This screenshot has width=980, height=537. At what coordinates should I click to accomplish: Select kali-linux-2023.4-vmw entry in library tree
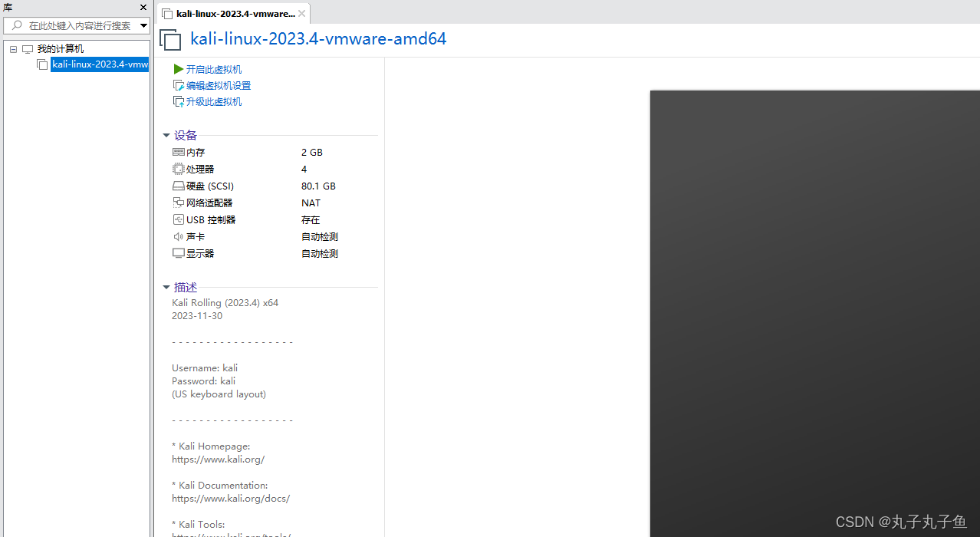[x=100, y=64]
